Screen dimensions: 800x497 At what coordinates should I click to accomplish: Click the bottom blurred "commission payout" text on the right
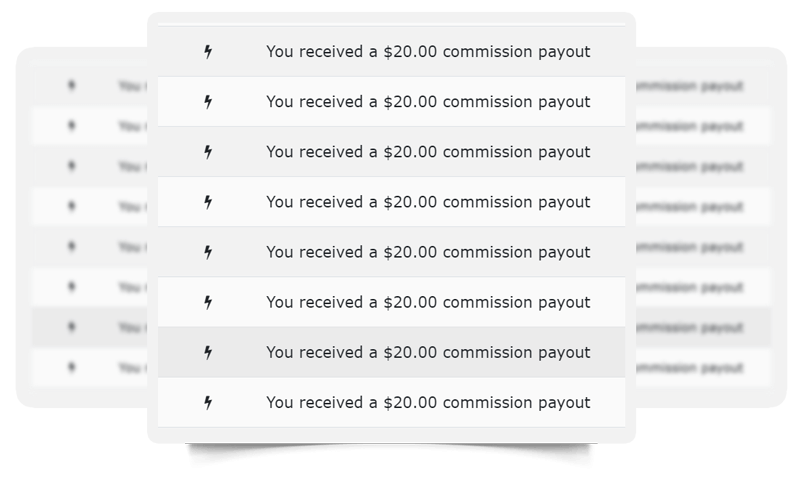(x=689, y=368)
